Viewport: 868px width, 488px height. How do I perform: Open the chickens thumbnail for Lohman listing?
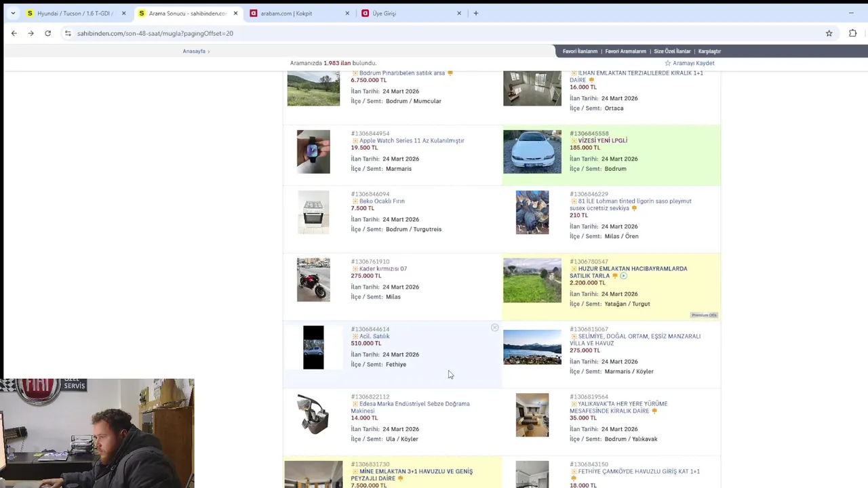pos(532,212)
